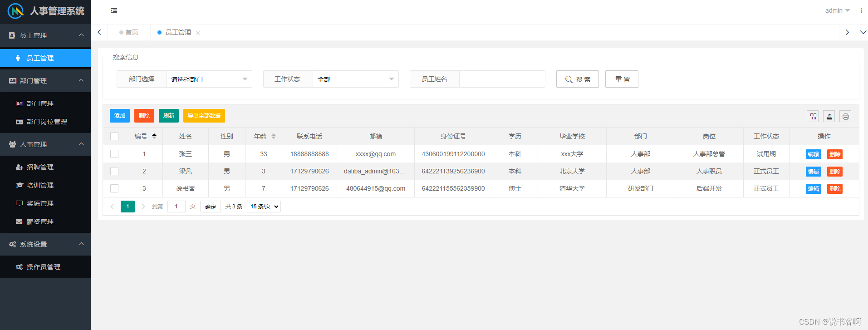Open the 操作员管理 menu item
868x330 pixels.
(x=45, y=267)
